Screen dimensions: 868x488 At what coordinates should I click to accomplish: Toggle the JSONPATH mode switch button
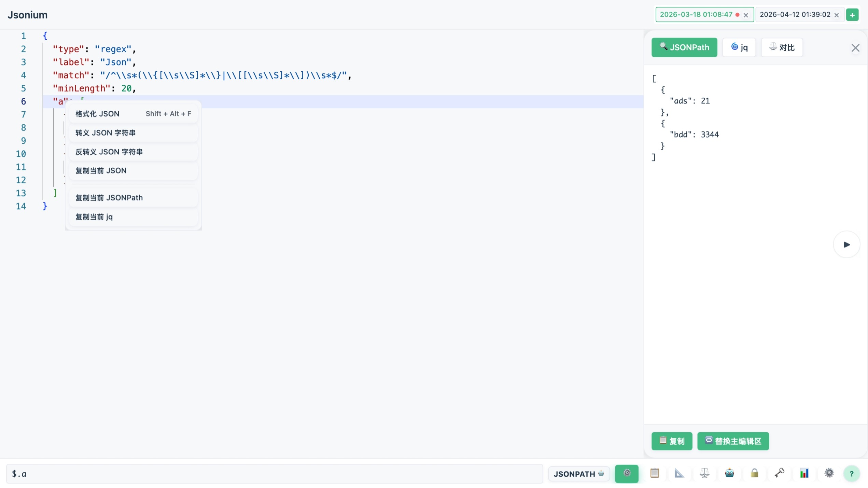click(578, 474)
